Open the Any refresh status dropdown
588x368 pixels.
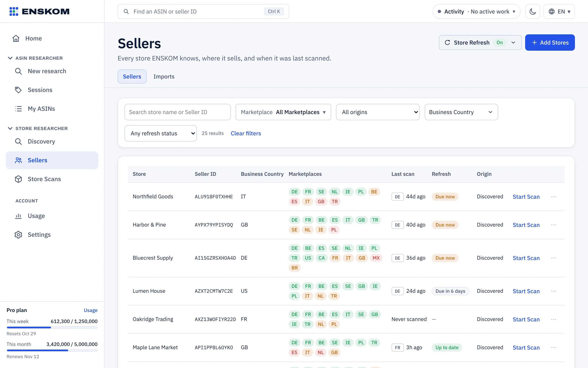click(160, 133)
